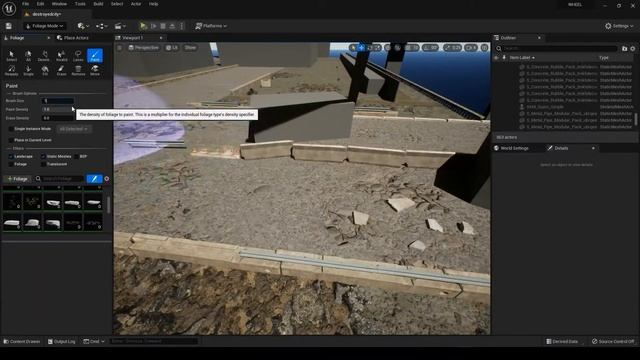640x360 pixels.
Task: Activate the foliage Erase tool
Action: pyautogui.click(x=61, y=71)
